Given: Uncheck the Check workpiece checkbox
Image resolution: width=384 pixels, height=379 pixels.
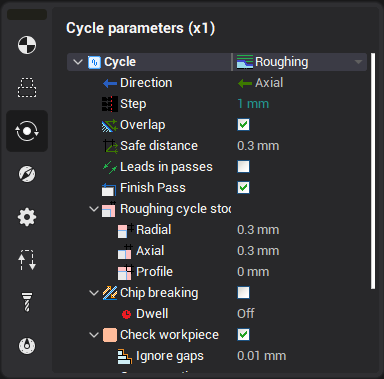Looking at the screenshot, I should click(243, 335).
